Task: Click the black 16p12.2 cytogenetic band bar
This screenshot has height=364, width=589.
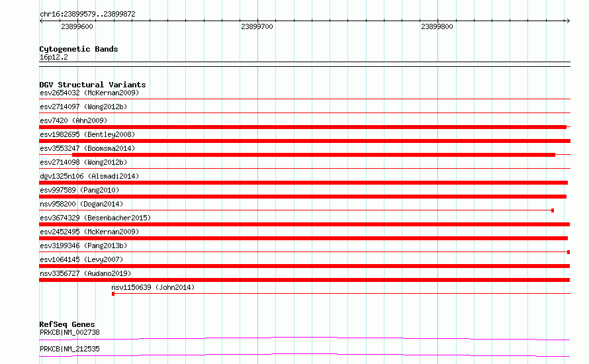Action: click(x=304, y=64)
